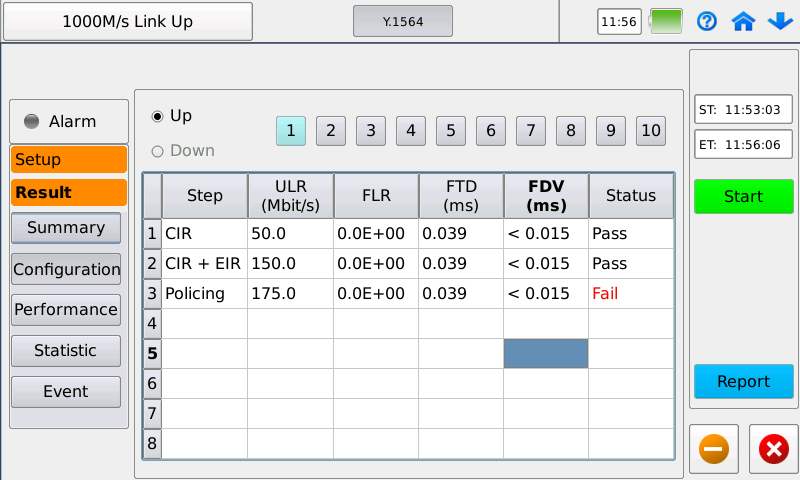Click the blue help question mark icon
Image resolution: width=800 pixels, height=480 pixels.
click(x=707, y=21)
